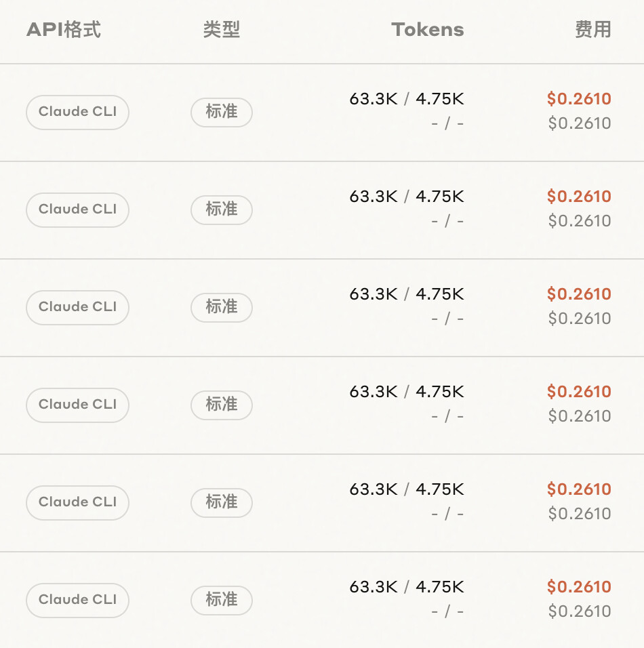Screen dimensions: 644x648
Task: Click Claude CLI badge in last row
Action: (78, 600)
